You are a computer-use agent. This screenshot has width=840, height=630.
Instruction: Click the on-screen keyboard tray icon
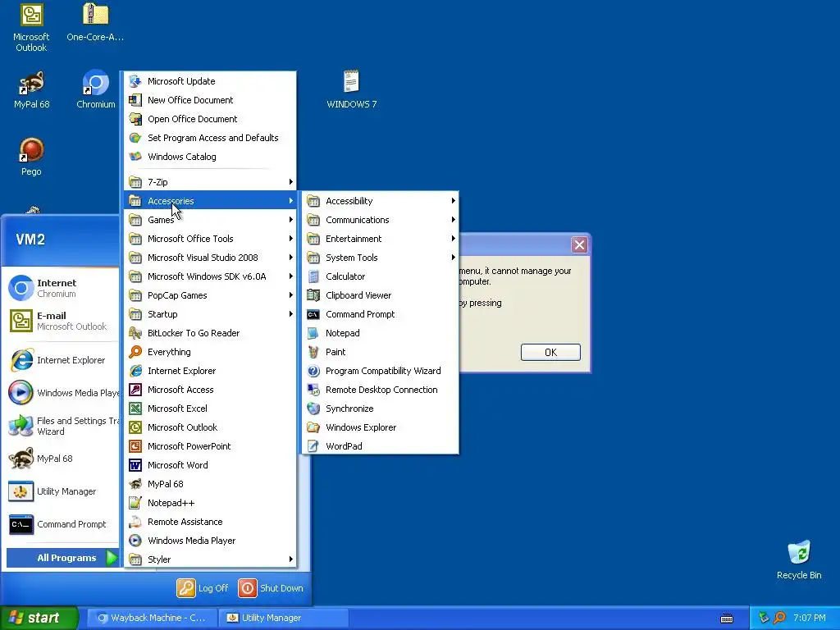coord(727,619)
